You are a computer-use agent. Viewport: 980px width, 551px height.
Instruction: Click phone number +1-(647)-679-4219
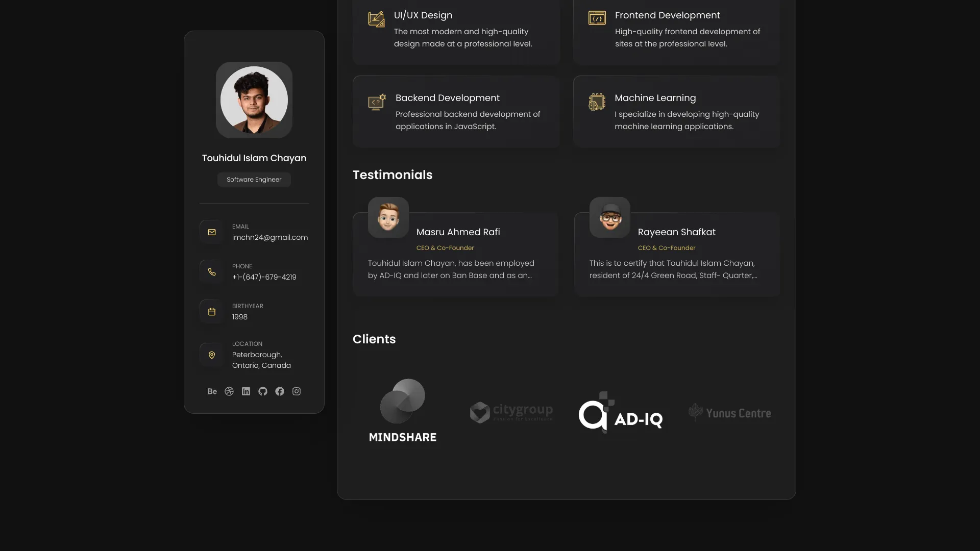point(264,277)
